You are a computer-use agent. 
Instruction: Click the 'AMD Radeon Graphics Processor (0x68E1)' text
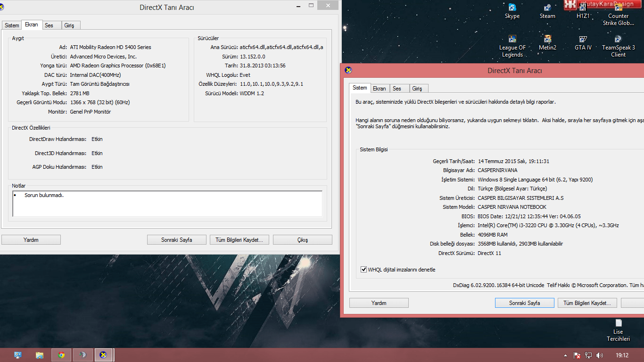coord(118,66)
